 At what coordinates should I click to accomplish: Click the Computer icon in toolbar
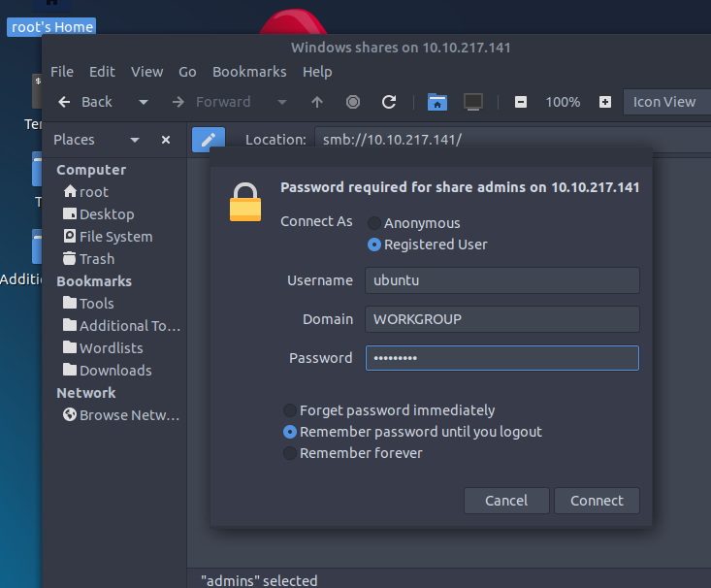(x=473, y=102)
